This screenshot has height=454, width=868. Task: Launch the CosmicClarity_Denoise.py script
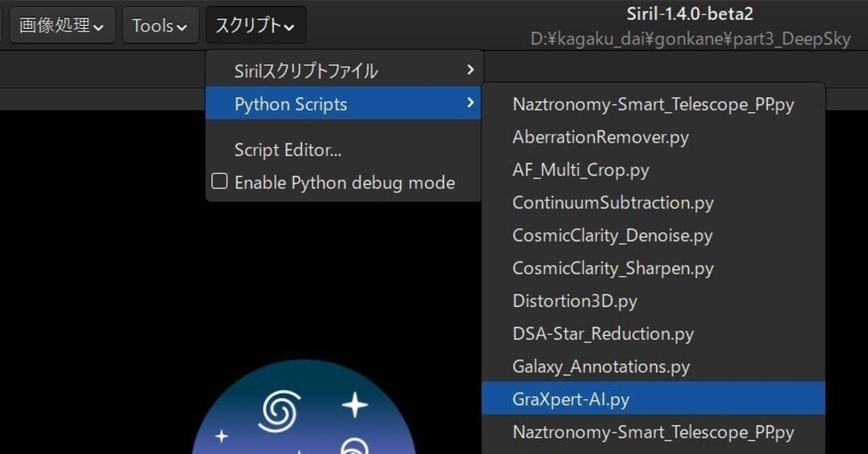click(612, 235)
